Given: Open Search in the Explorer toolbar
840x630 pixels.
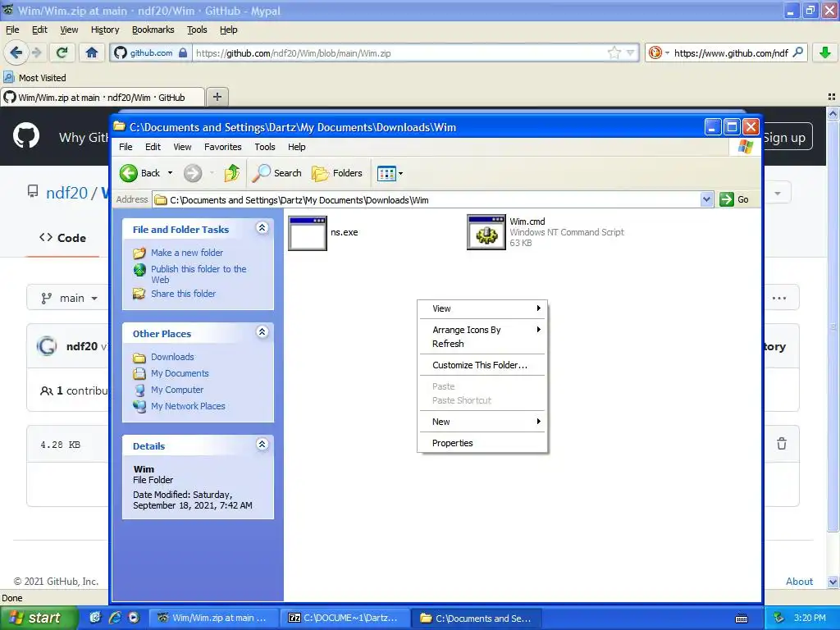Looking at the screenshot, I should pos(277,173).
